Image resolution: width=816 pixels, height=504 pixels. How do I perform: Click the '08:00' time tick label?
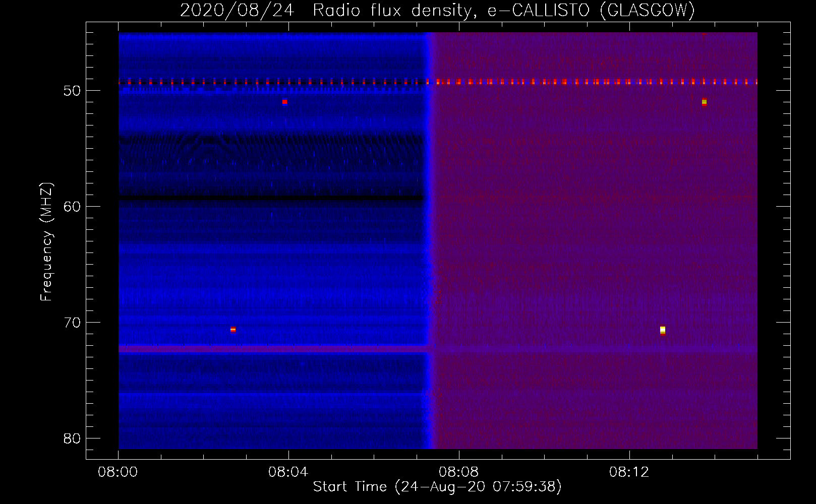[118, 472]
